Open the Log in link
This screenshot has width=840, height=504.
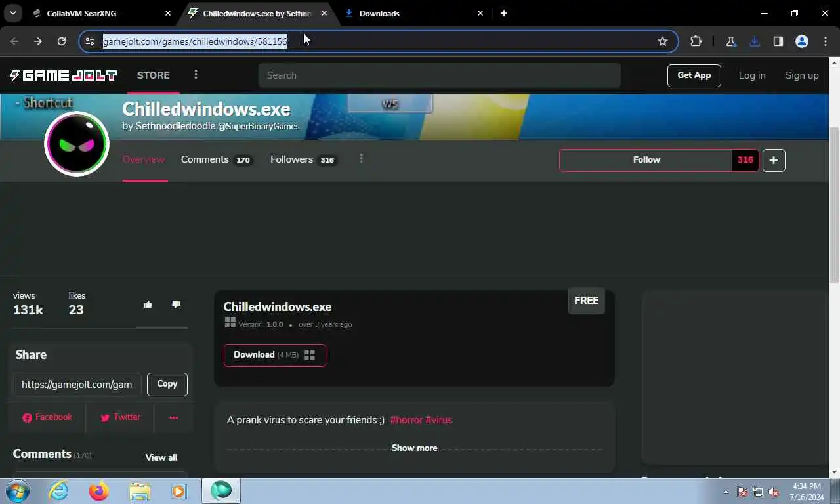coord(752,75)
